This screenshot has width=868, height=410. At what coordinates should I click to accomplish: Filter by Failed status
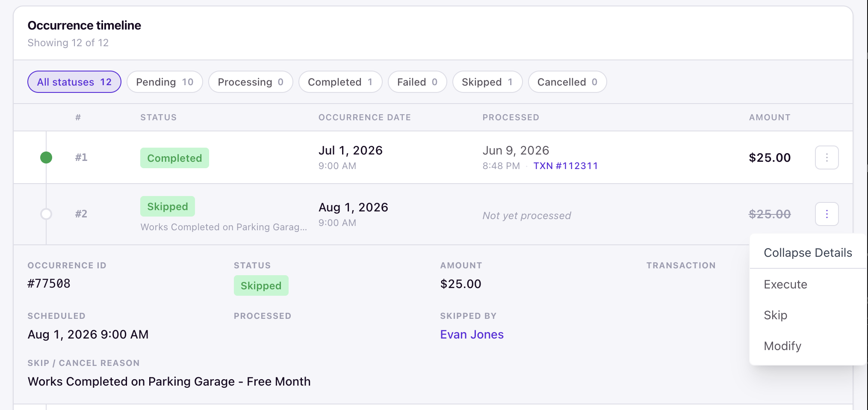(x=417, y=82)
